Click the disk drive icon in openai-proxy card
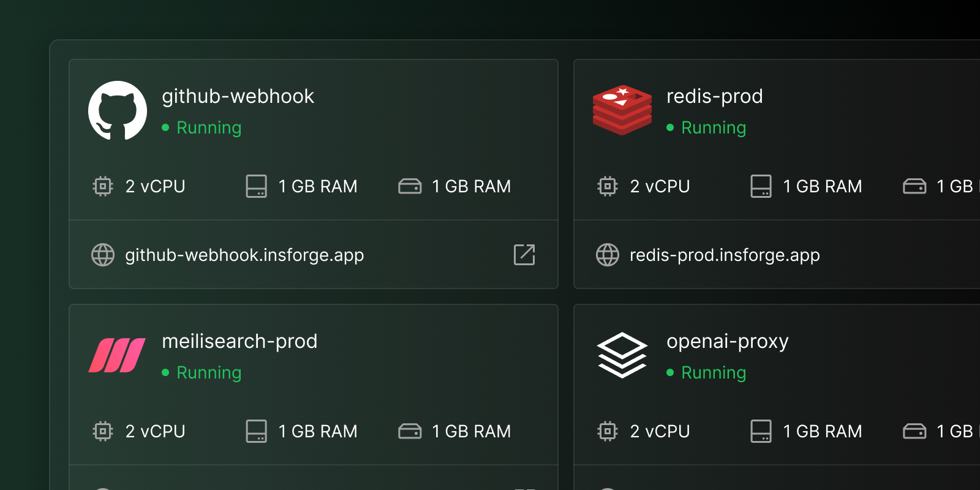This screenshot has height=490, width=980. click(914, 431)
